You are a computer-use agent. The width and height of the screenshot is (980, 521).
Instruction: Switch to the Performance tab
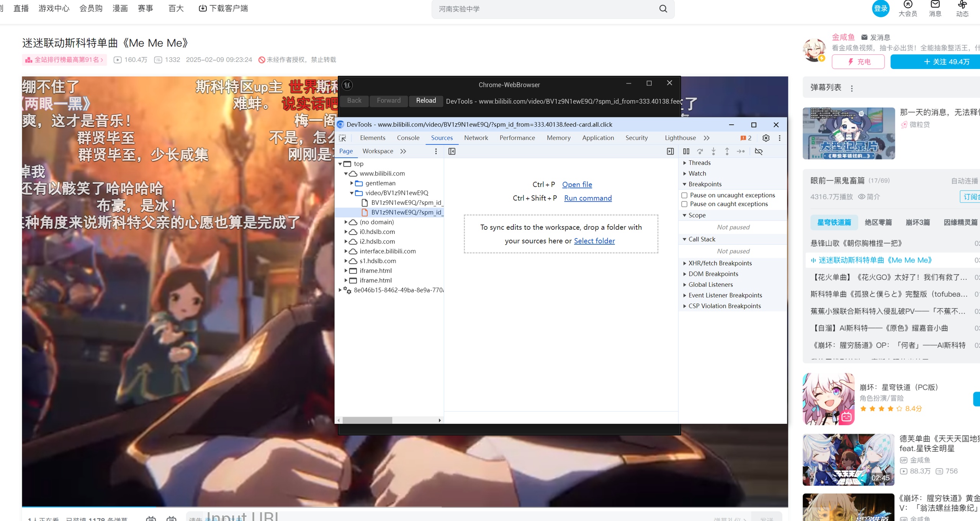pyautogui.click(x=517, y=138)
